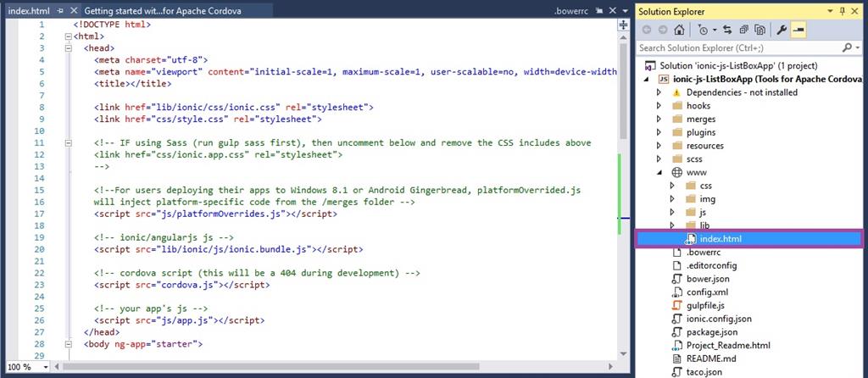868x378 pixels.
Task: Switch to the index.html editor tab
Action: tap(29, 11)
